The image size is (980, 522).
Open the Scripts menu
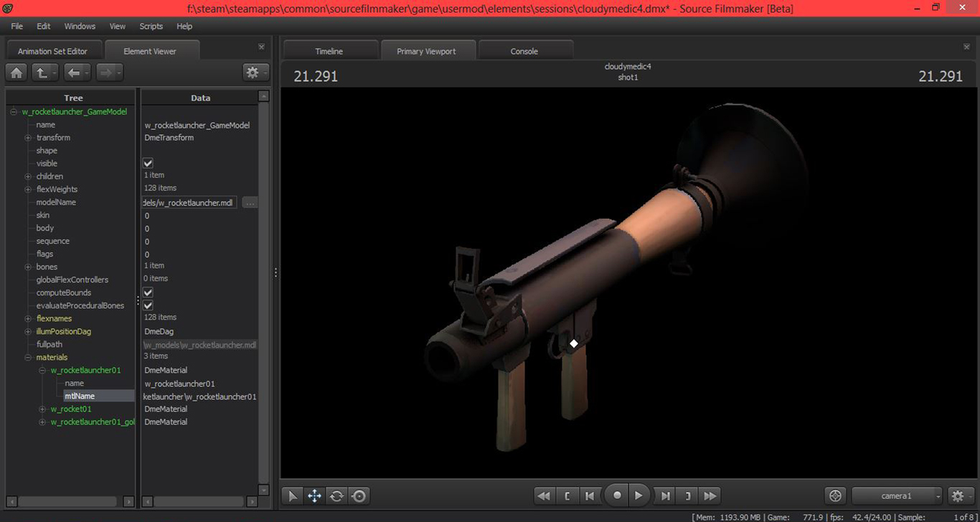151,26
